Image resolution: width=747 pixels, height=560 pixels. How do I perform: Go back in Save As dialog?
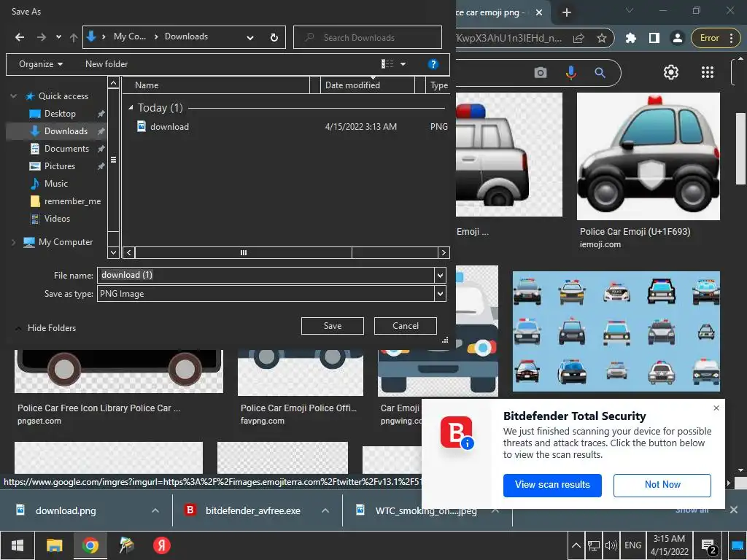(20, 37)
